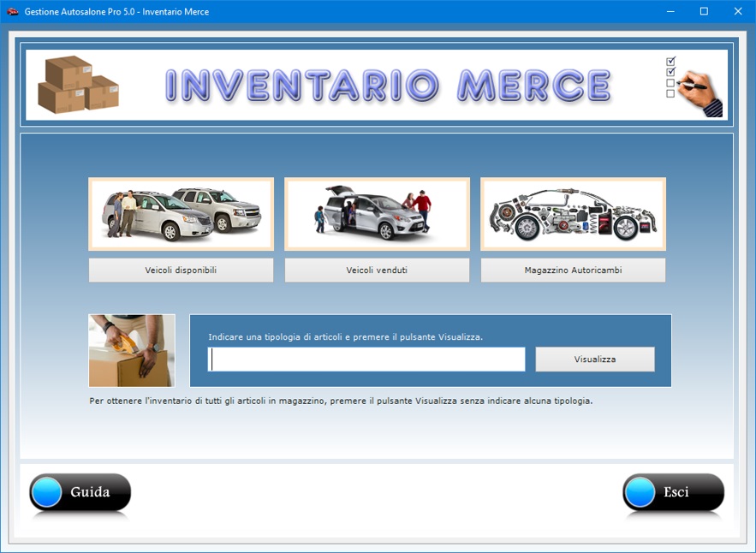Click the 'Indicare una tipologia di articoli' instruction
Viewport: 756px width, 553px height.
coord(345,337)
